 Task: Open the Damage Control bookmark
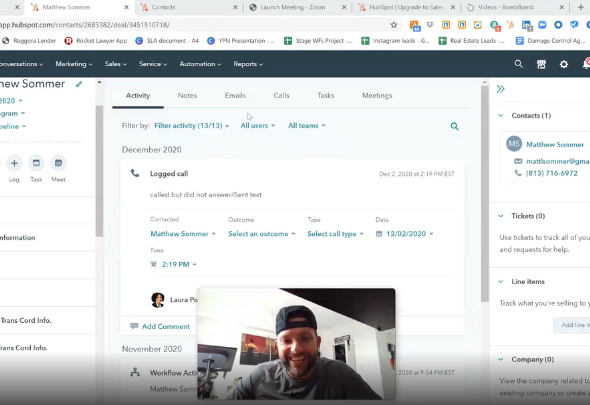[x=550, y=41]
